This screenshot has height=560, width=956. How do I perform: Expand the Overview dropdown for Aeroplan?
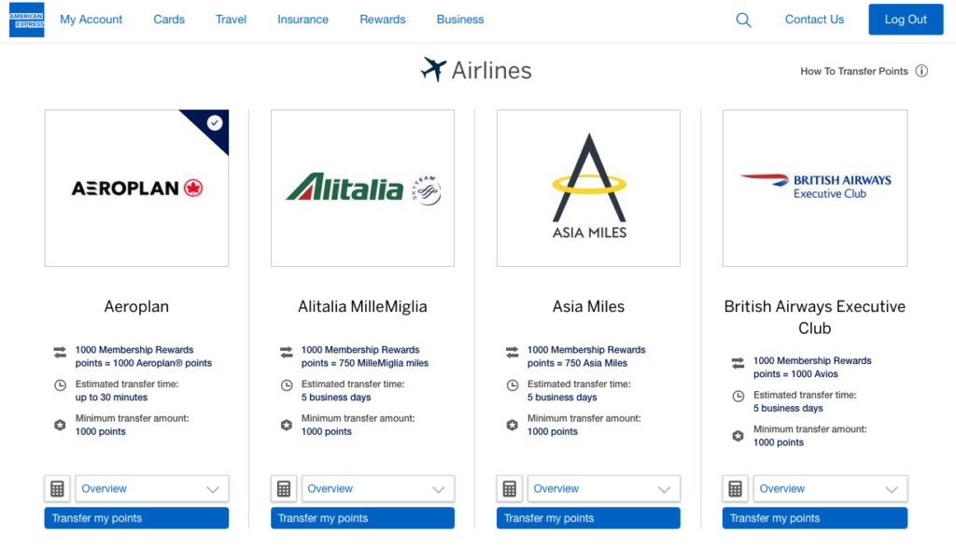pos(151,488)
